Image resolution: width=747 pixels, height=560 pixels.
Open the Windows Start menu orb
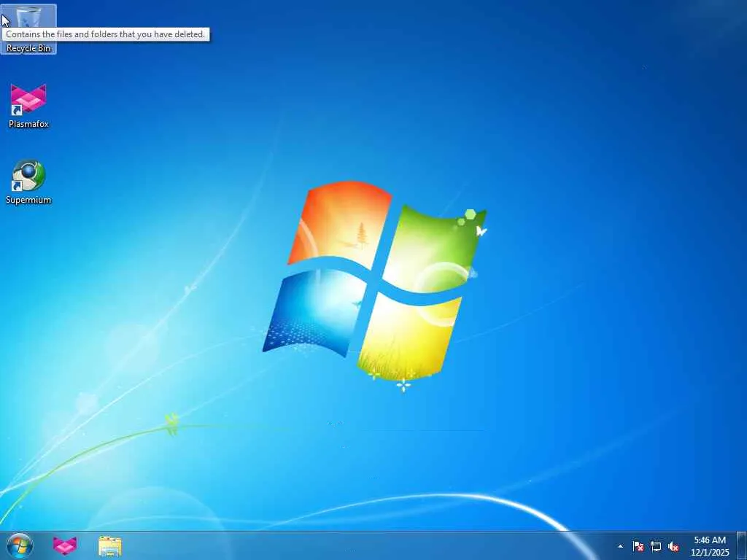(x=20, y=546)
